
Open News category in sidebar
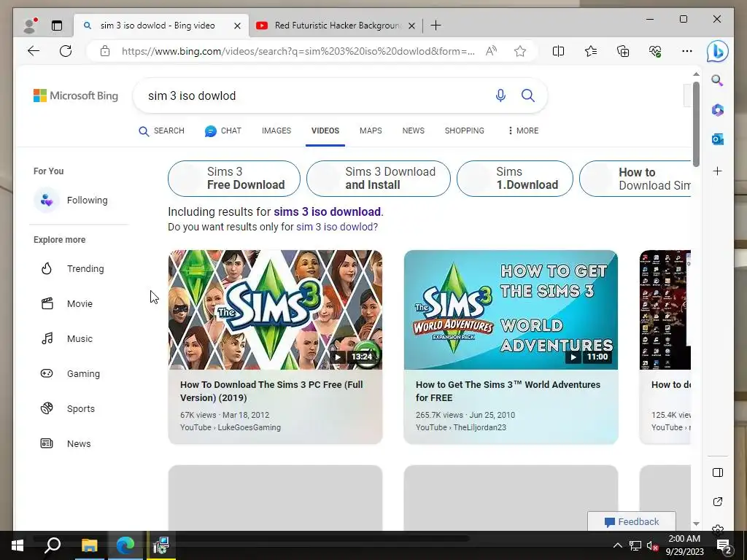pos(66,444)
